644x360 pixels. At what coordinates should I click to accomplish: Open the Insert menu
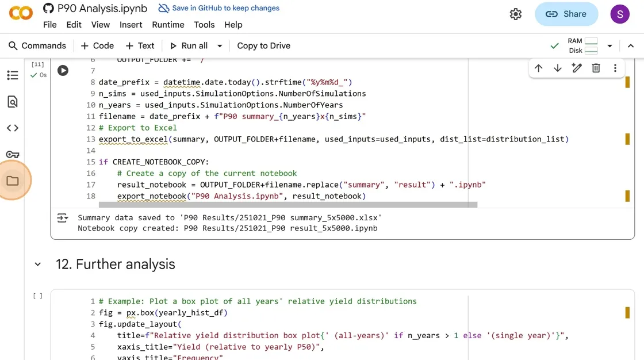click(131, 25)
